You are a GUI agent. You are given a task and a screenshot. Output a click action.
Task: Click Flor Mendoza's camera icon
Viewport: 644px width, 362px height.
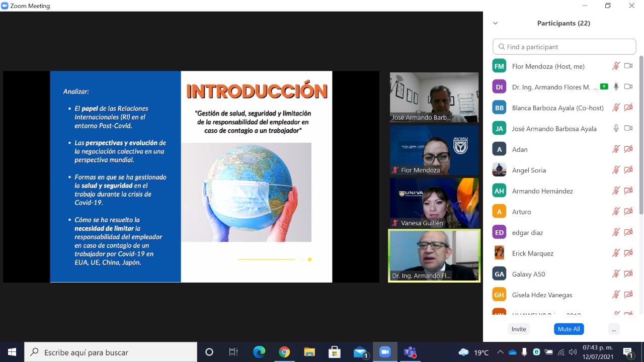click(628, 66)
